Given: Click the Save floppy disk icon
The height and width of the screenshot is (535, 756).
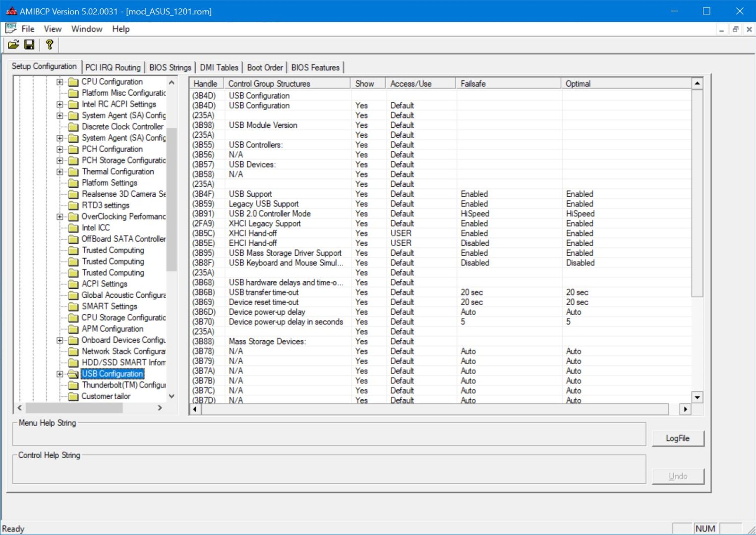Looking at the screenshot, I should pyautogui.click(x=29, y=45).
